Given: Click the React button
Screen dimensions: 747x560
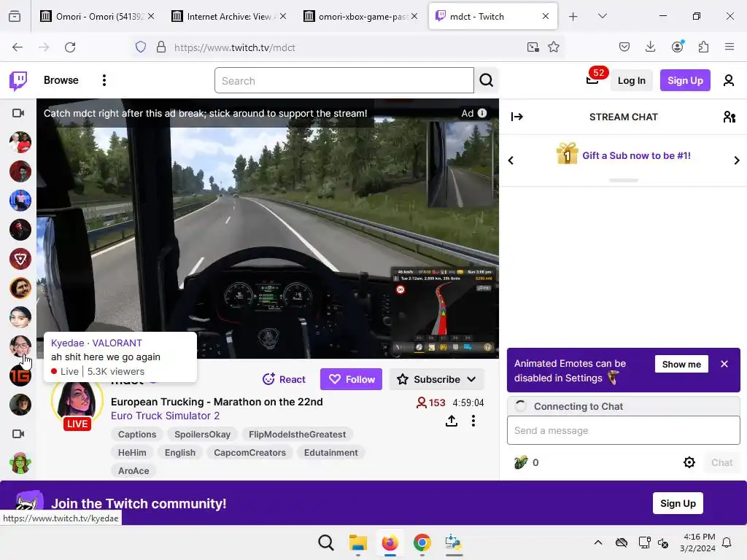Looking at the screenshot, I should (x=284, y=379).
